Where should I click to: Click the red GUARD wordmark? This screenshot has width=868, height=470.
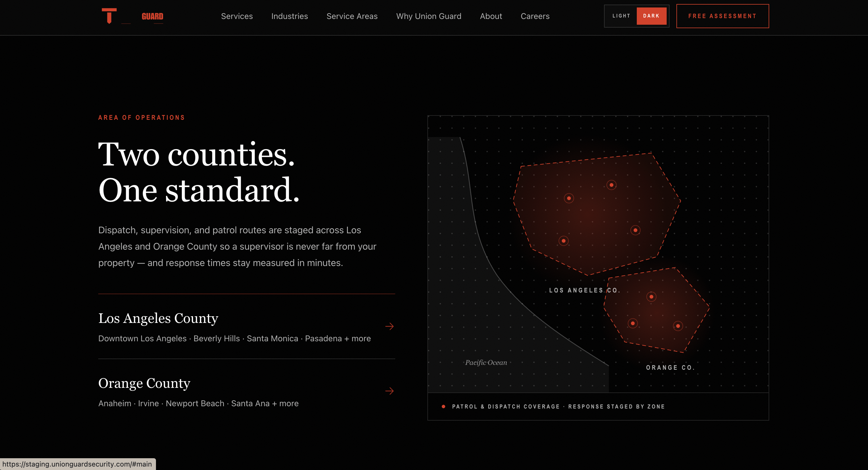point(152,16)
